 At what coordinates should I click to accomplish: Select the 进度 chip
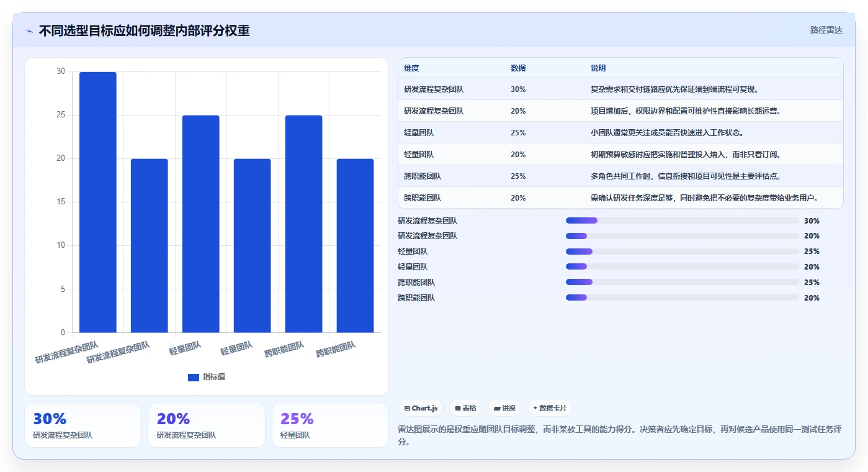pos(505,408)
